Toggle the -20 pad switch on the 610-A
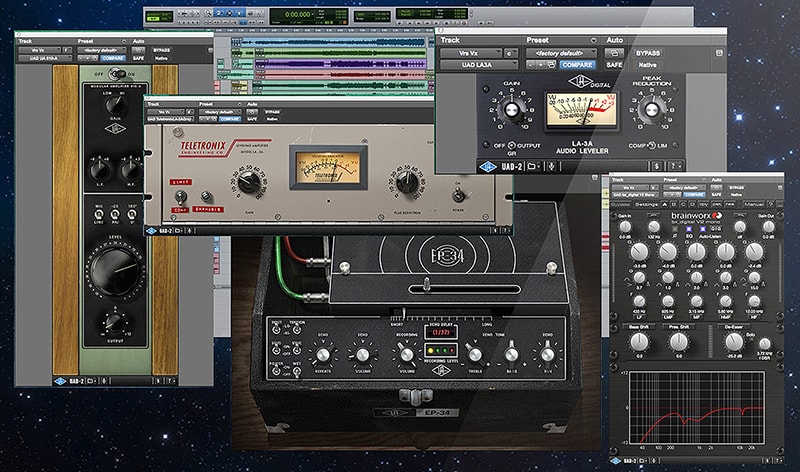This screenshot has width=800, height=472. pos(116,215)
